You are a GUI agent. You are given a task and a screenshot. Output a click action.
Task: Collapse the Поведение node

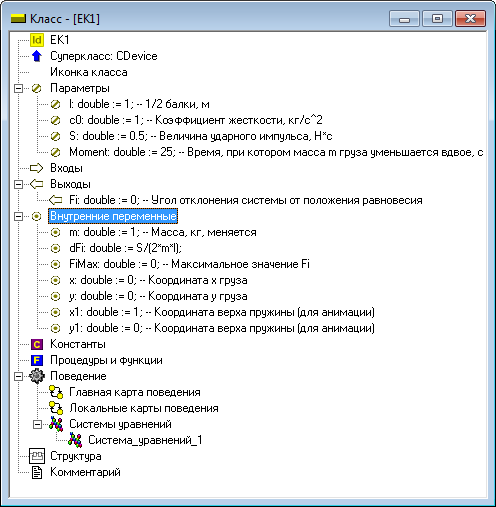click(x=19, y=376)
